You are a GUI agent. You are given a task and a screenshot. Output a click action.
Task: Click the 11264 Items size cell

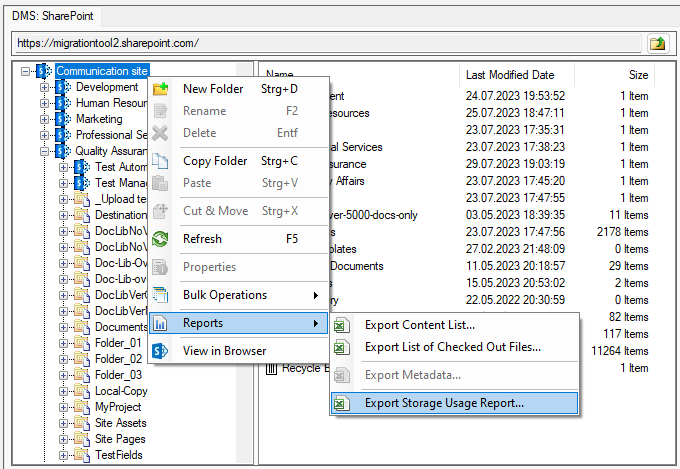pos(620,351)
